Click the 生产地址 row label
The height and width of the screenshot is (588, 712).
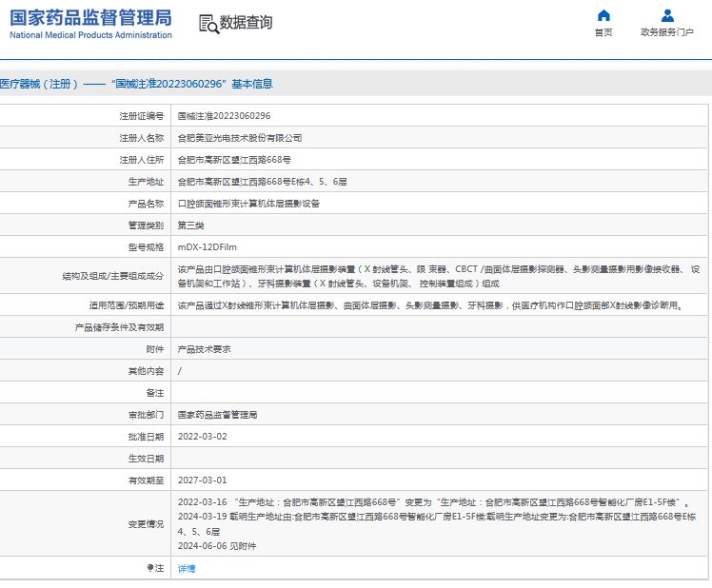[x=146, y=182]
